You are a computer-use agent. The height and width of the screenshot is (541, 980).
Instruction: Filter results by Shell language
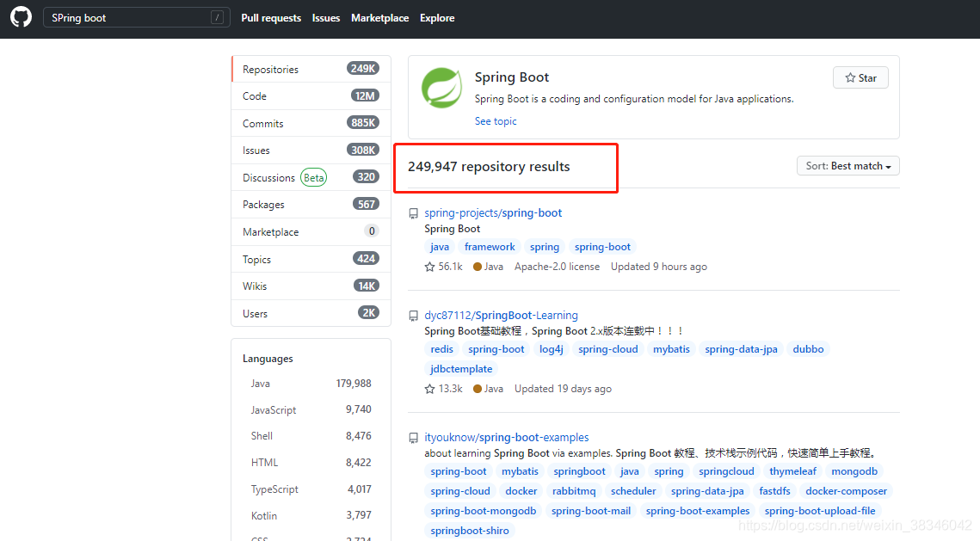[311, 436]
